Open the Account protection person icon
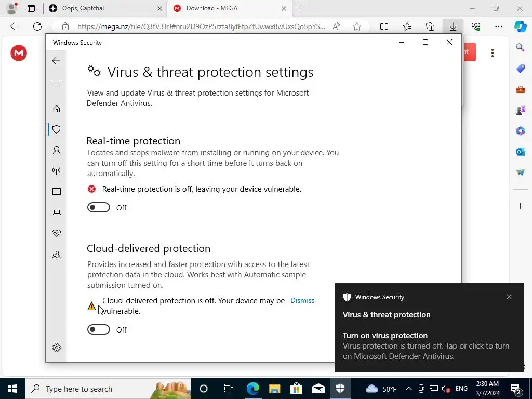 (56, 150)
